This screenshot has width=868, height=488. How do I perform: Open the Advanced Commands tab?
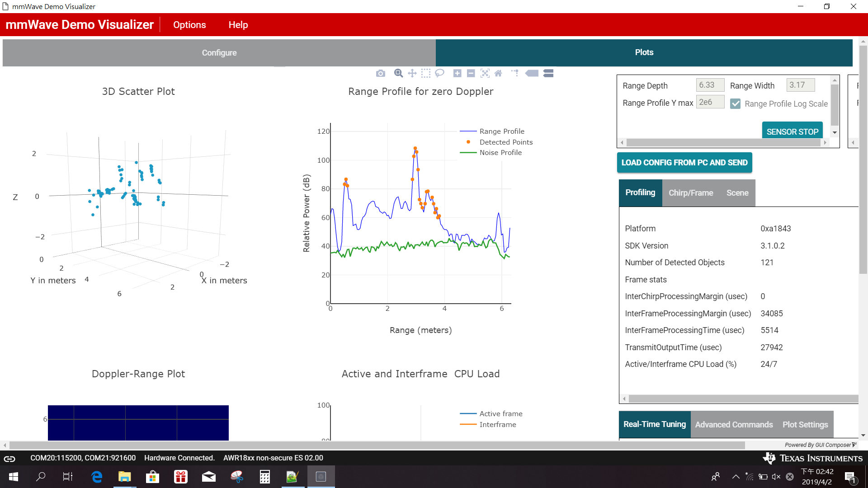pyautogui.click(x=734, y=425)
